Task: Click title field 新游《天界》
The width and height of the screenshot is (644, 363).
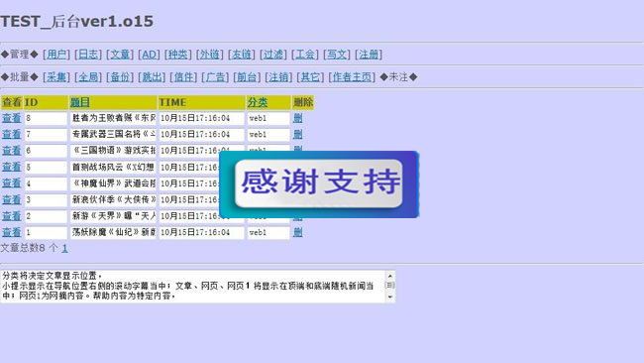Action: pyautogui.click(x=113, y=216)
